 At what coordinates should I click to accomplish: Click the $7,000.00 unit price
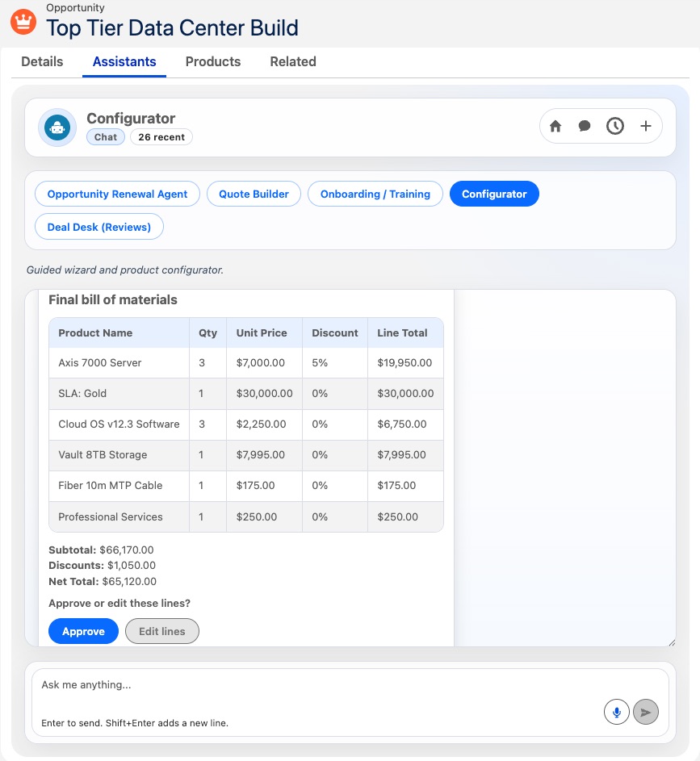click(x=264, y=363)
